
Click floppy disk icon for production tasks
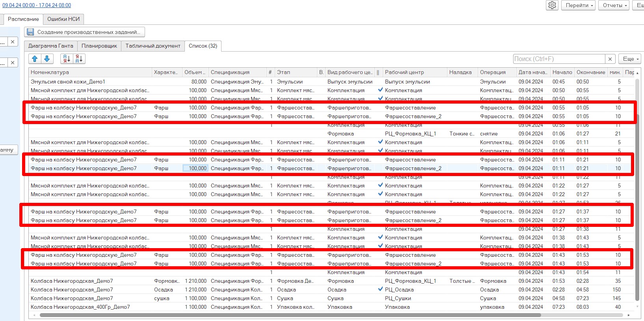point(30,32)
